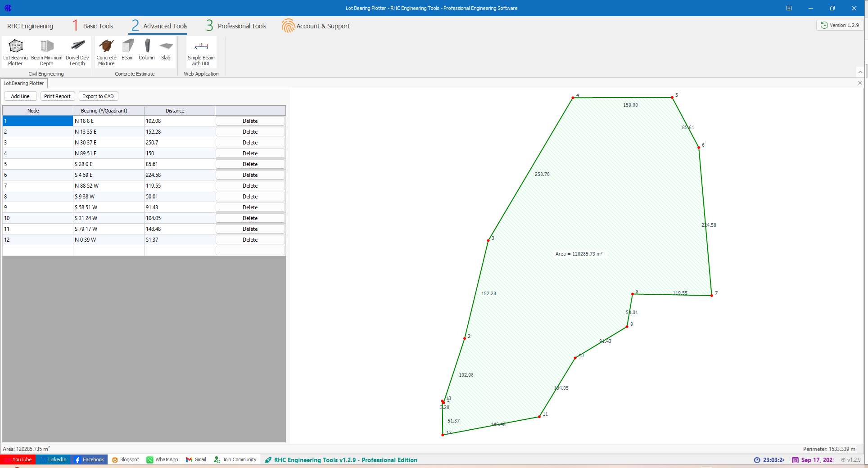This screenshot has width=868, height=468.
Task: Select the Beam Minimum Depth tool
Action: pyautogui.click(x=47, y=53)
